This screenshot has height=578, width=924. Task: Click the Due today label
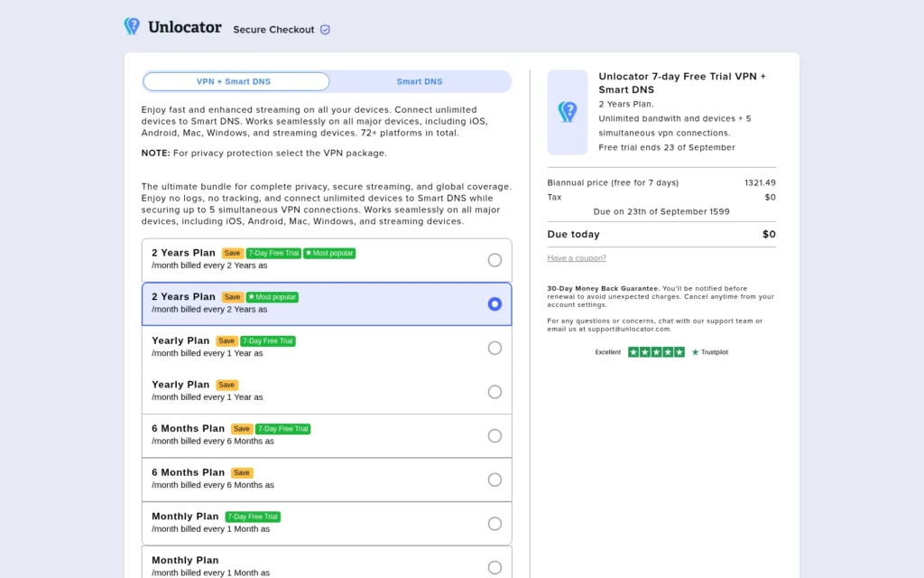click(x=573, y=234)
